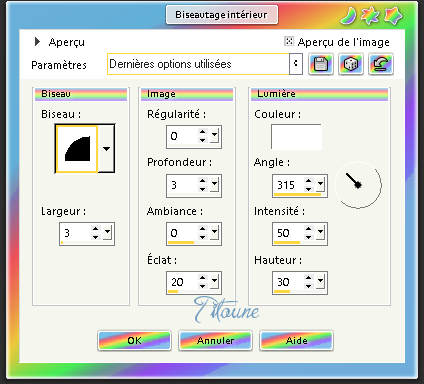This screenshot has width=424, height=384.
Task: Open the Hauteur slider popup arrow
Action: pyautogui.click(x=320, y=282)
